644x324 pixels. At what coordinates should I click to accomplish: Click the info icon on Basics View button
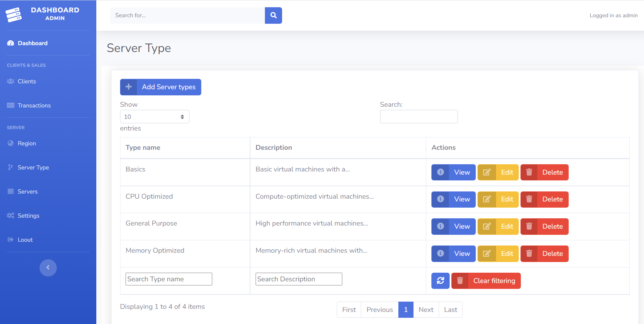440,172
